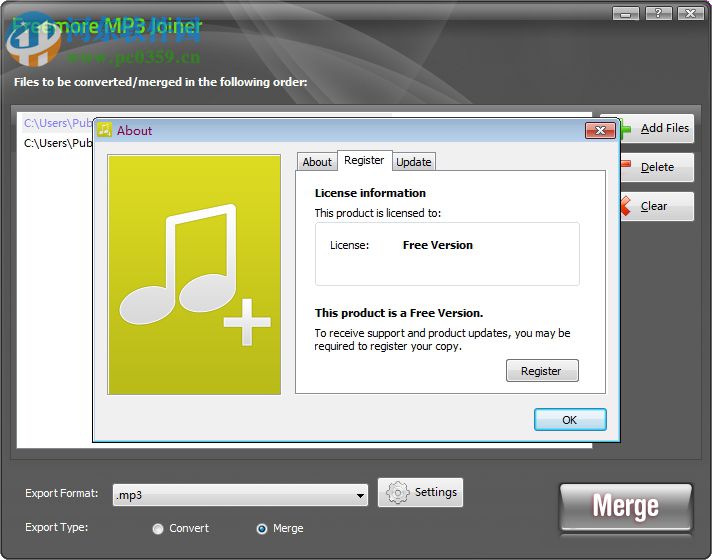712x560 pixels.
Task: Click the help question mark button
Action: tap(658, 14)
